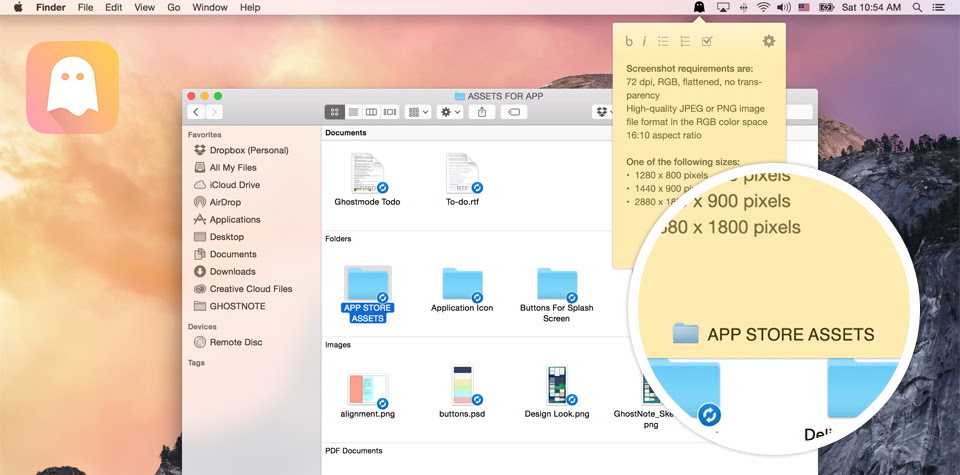Open the Edit menu
The image size is (960, 475).
[113, 7]
